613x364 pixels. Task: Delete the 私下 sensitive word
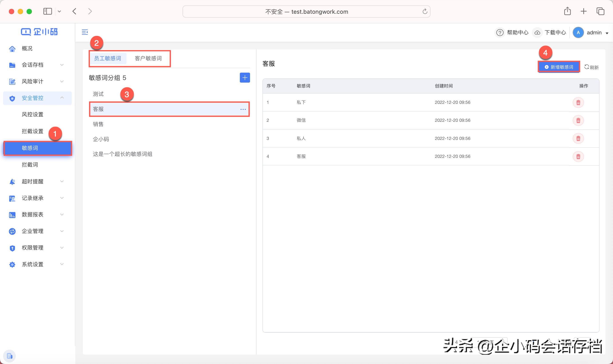point(578,102)
